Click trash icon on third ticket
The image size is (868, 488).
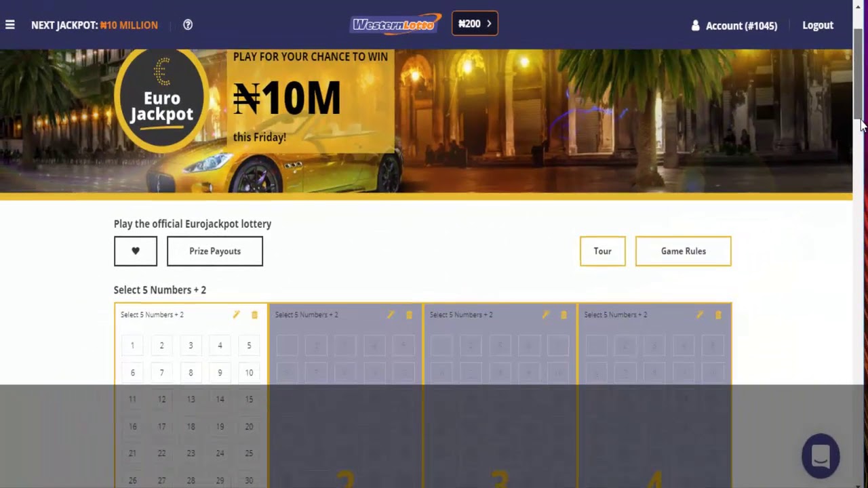564,314
